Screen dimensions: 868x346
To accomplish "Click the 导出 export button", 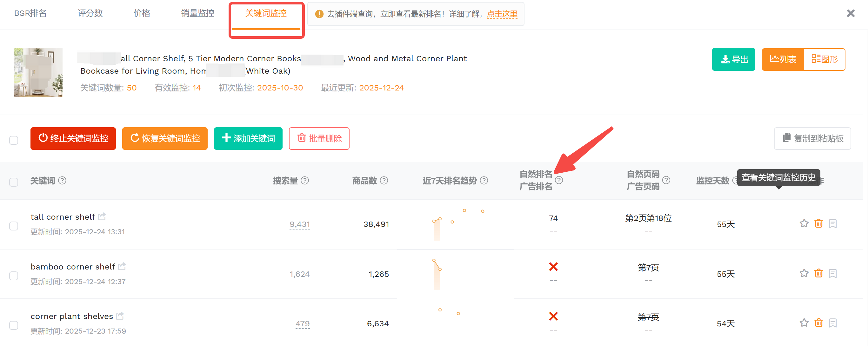I will [733, 59].
